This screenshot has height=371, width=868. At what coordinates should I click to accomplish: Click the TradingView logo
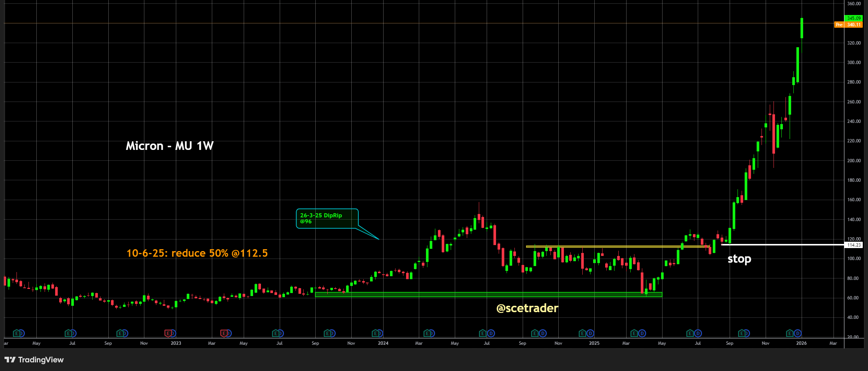click(x=34, y=360)
